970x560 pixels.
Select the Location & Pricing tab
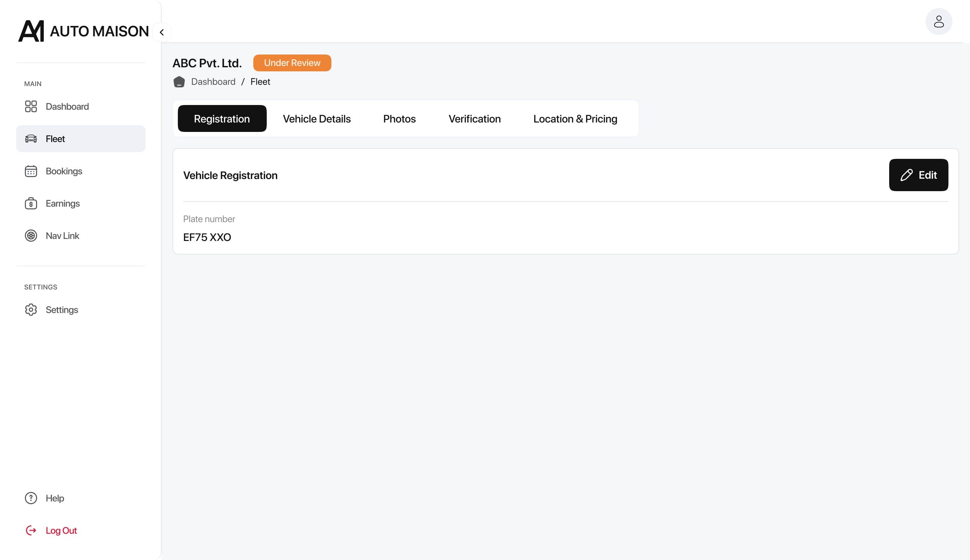pos(575,119)
